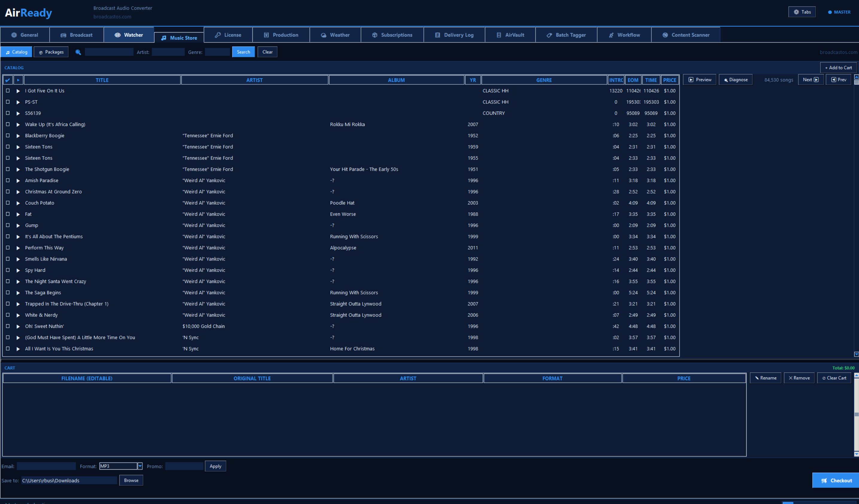Screen dimensions: 859x504
Task: Play preview for S56139 row
Action: click(x=18, y=114)
